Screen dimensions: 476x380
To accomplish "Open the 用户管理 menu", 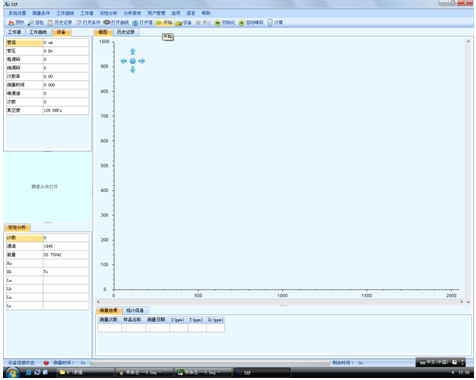I will pos(156,13).
